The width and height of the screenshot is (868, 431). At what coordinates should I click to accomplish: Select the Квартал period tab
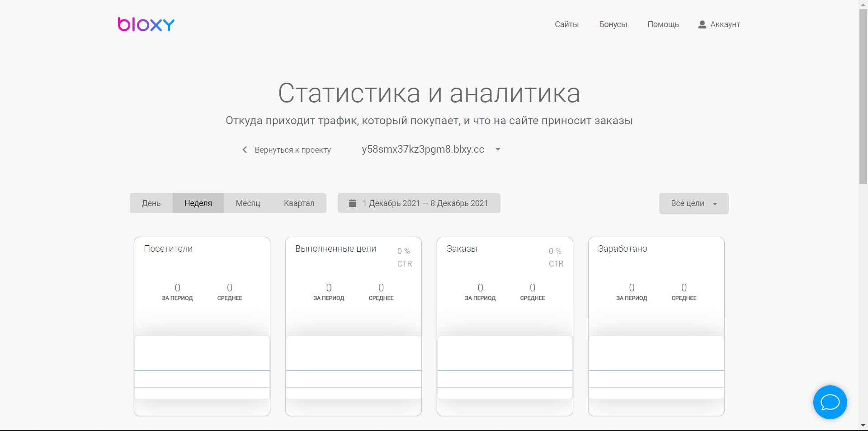[299, 203]
